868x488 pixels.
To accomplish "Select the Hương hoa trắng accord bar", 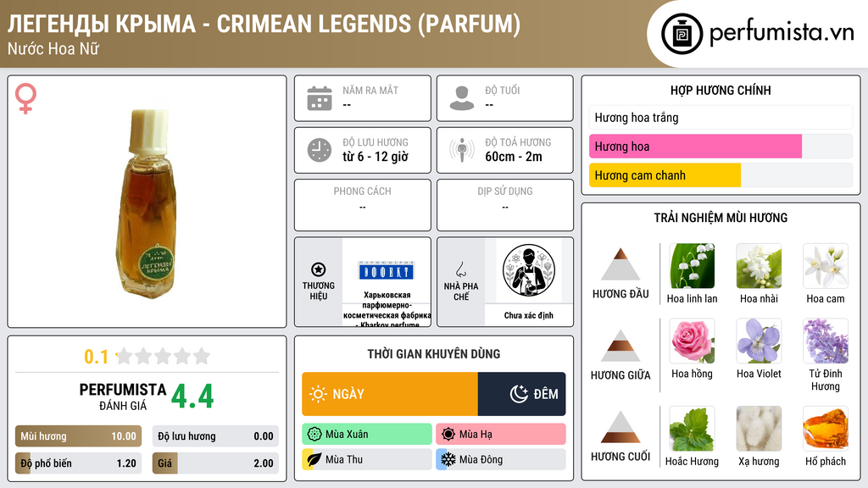I will coord(721,117).
